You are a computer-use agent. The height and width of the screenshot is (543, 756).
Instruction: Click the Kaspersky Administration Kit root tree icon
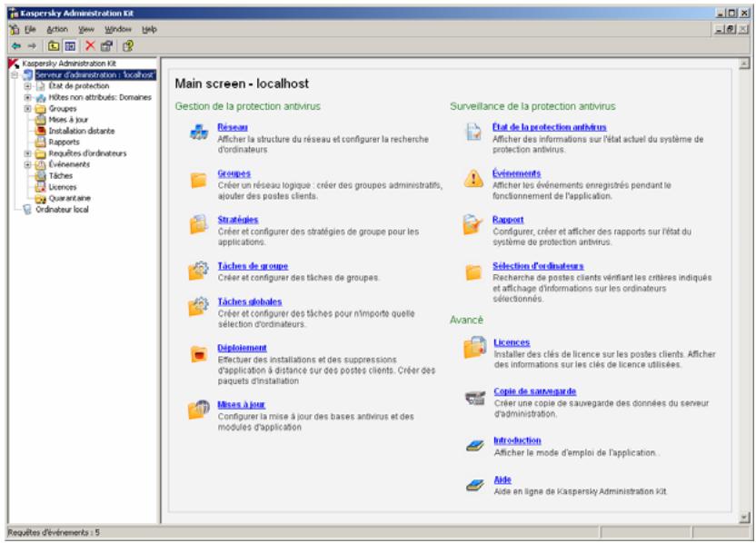coord(14,64)
